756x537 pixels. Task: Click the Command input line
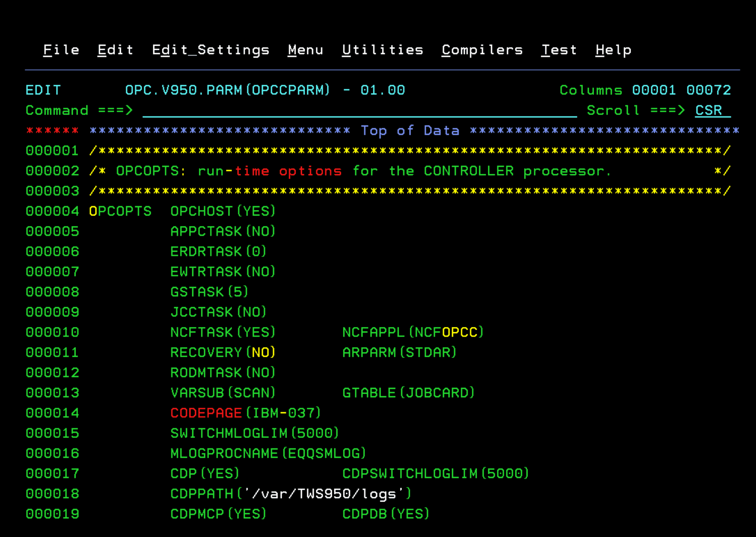click(358, 111)
